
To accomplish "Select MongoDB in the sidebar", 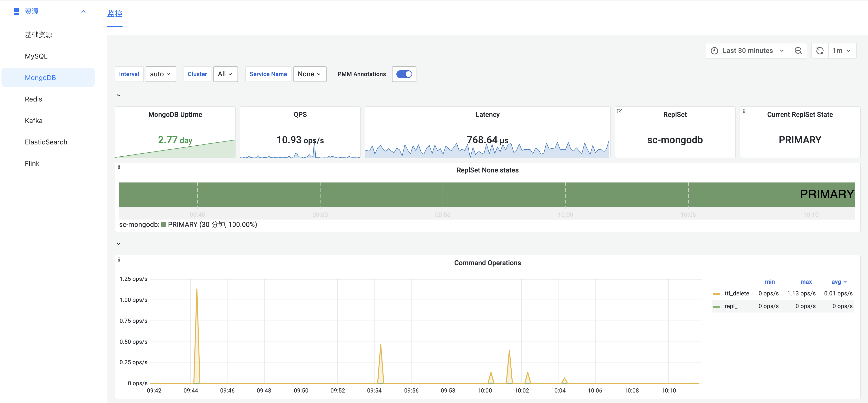I will (48, 78).
